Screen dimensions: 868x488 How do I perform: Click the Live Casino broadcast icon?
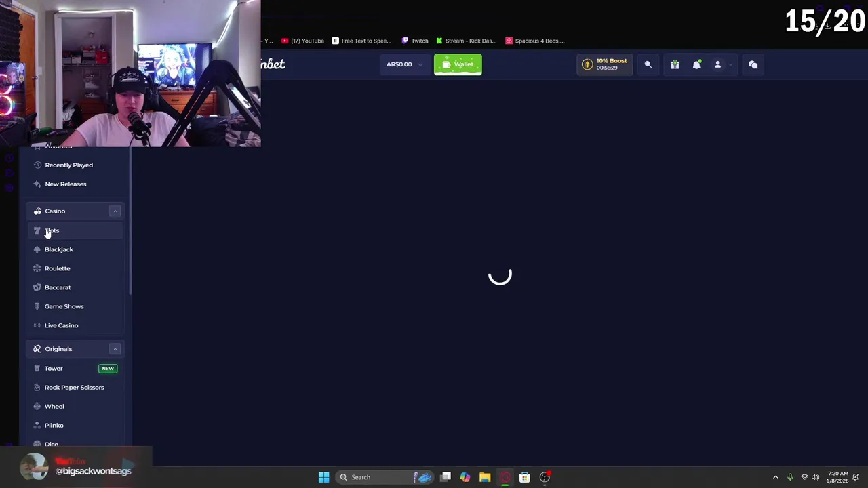tap(37, 325)
